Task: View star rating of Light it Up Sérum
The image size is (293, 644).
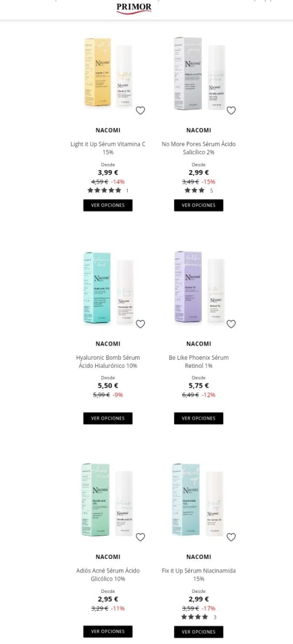Action: [104, 190]
